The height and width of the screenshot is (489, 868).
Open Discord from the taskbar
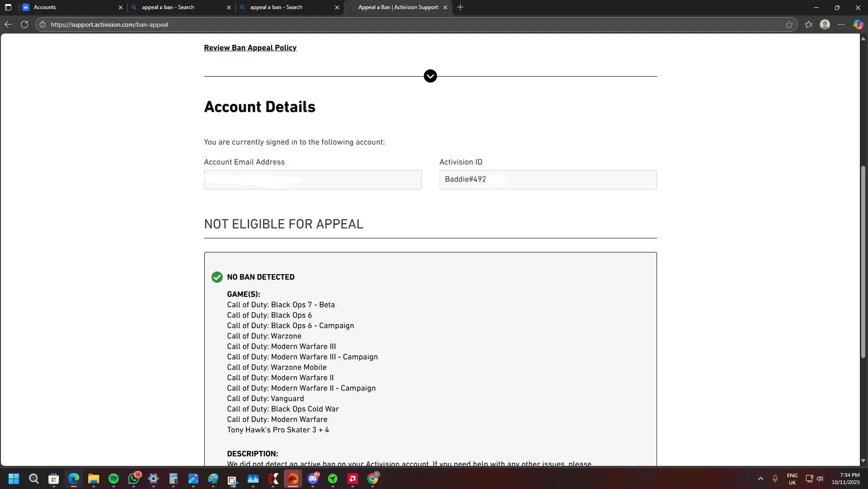click(x=313, y=479)
